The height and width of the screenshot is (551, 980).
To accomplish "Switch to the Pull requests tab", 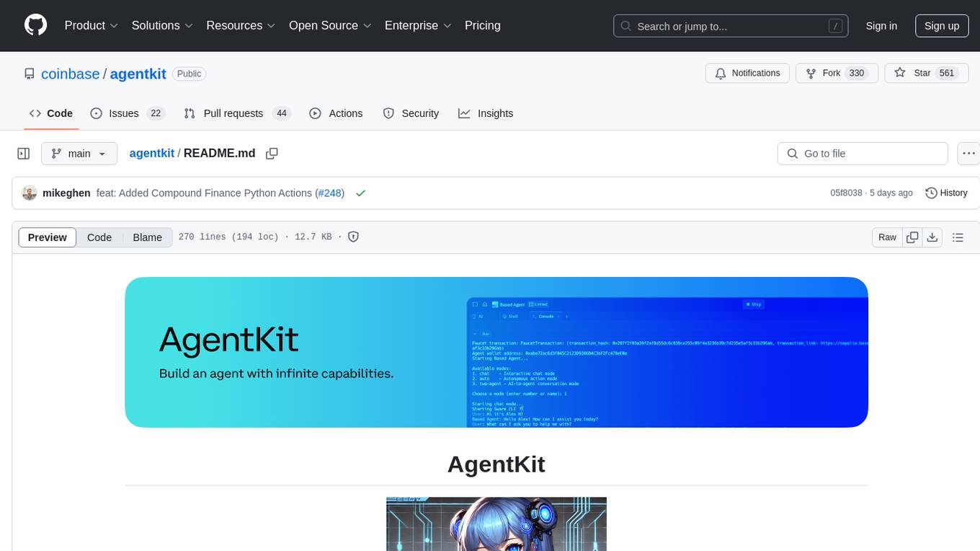I will point(236,113).
